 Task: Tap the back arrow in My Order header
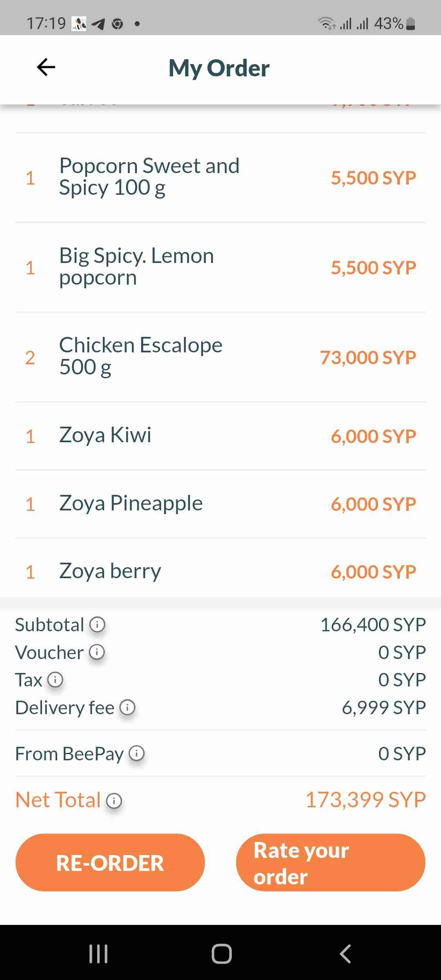click(46, 67)
